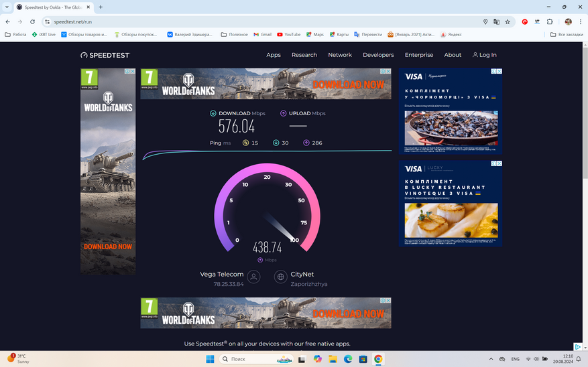Image resolution: width=588 pixels, height=367 pixels.
Task: Open Microsoft Store from the taskbar
Action: pos(363,359)
